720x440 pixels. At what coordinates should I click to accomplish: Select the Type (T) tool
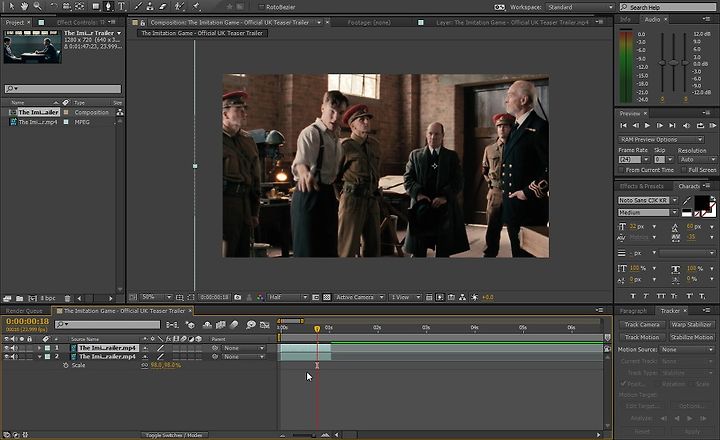tap(122, 6)
